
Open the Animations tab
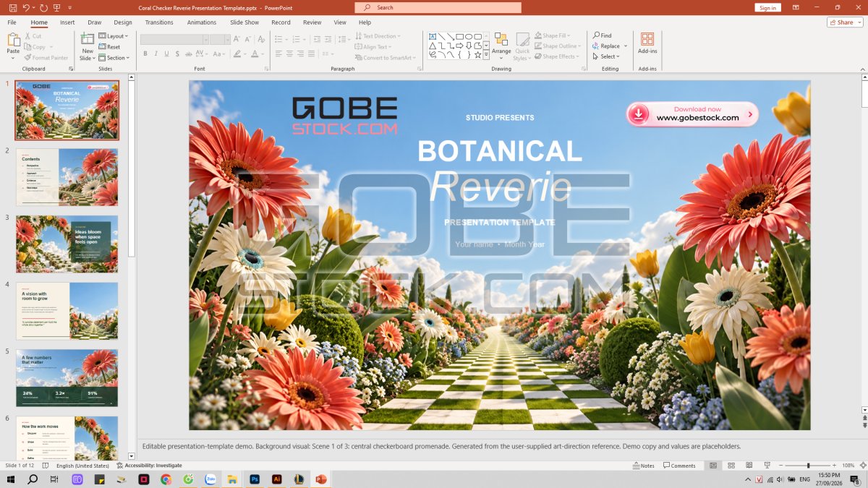[202, 22]
